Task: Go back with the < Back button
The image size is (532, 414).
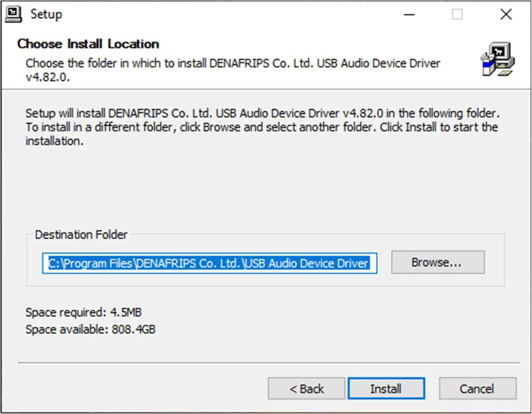Action: 306,388
